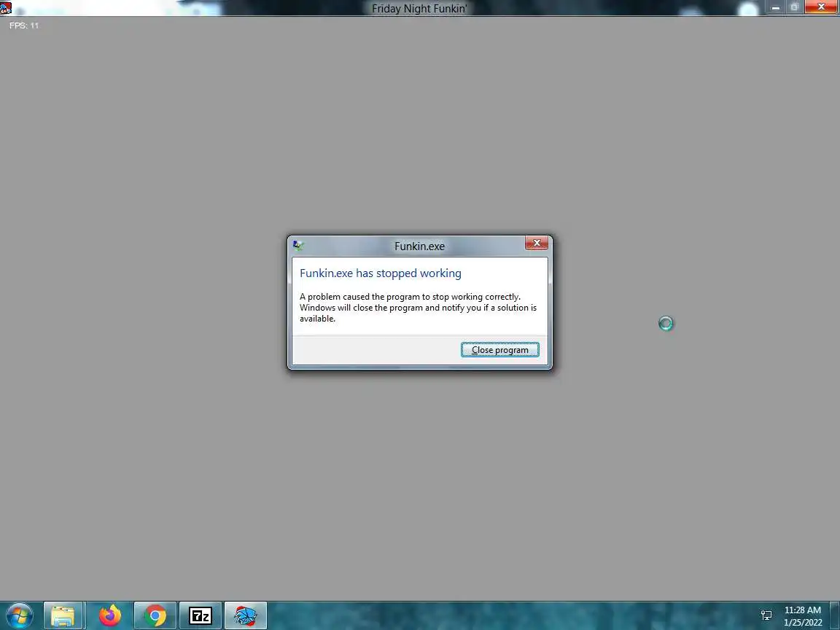This screenshot has width=840, height=630.
Task: Click the Funkin.exe dialog title icon
Action: point(297,246)
